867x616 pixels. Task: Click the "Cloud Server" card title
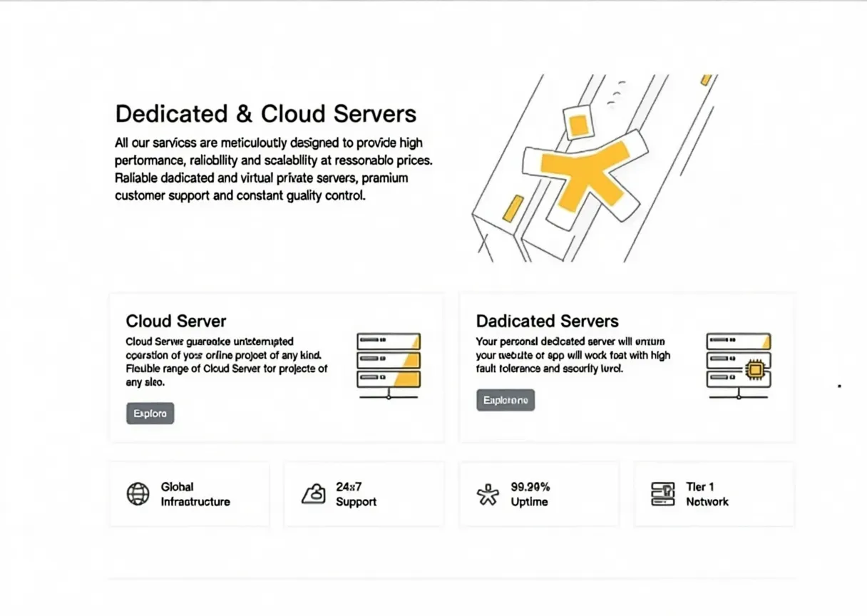click(x=176, y=321)
